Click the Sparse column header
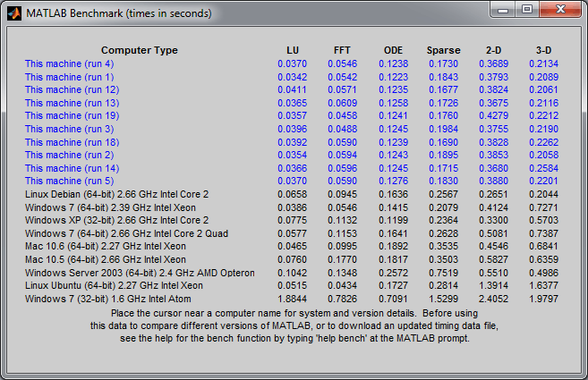This screenshot has width=588, height=380. coord(443,50)
